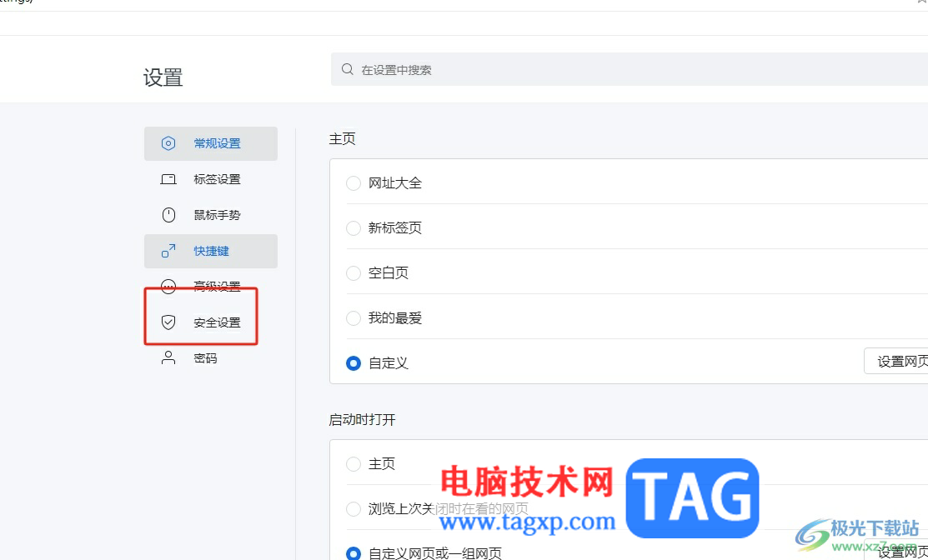Select 浏览上次关闭时在看的网页 option
Screen dimensions: 928x560
tap(353, 508)
